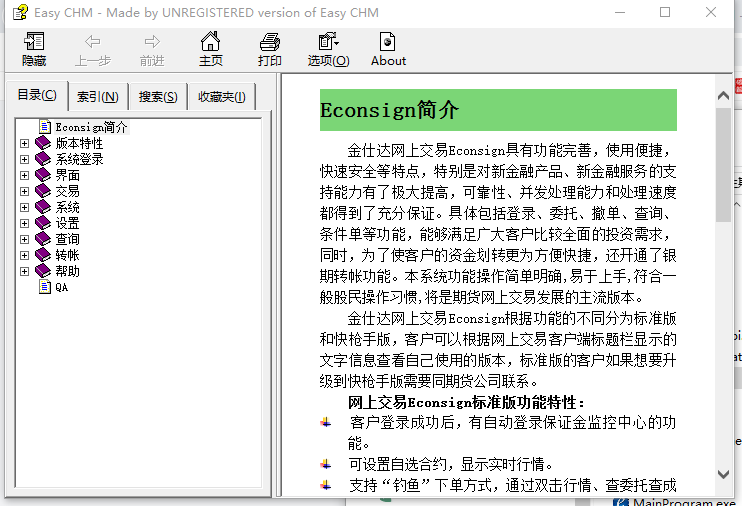This screenshot has height=506, width=742.
Task: Click the book icon beside 帮助
Action: pos(43,271)
